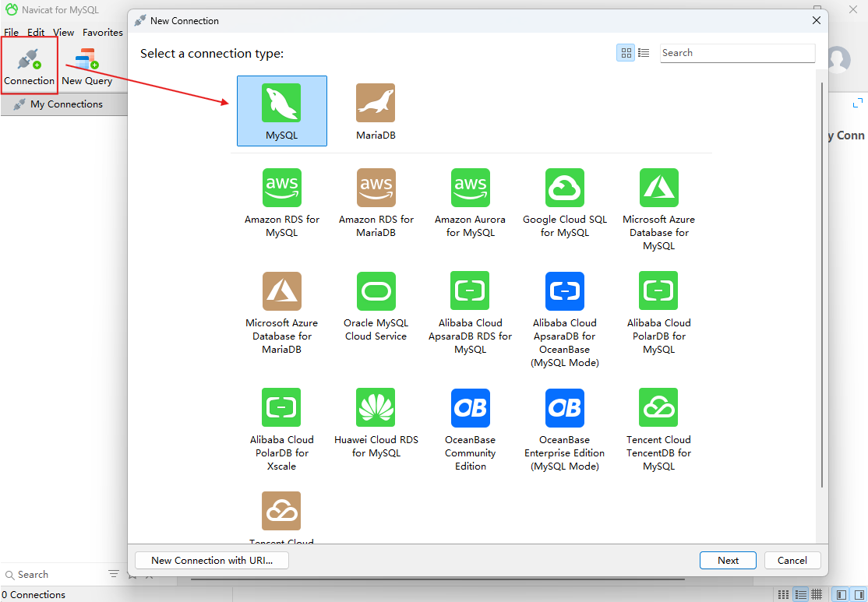Open the File menu
The image size is (868, 602).
[x=11, y=33]
